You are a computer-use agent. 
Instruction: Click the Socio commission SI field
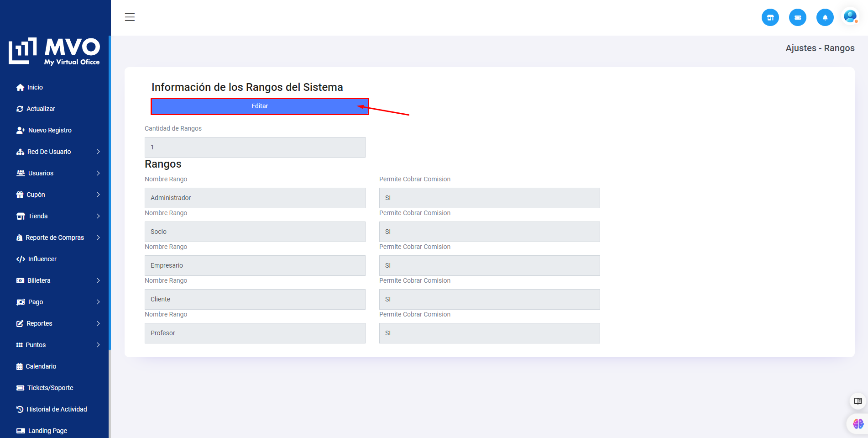489,232
